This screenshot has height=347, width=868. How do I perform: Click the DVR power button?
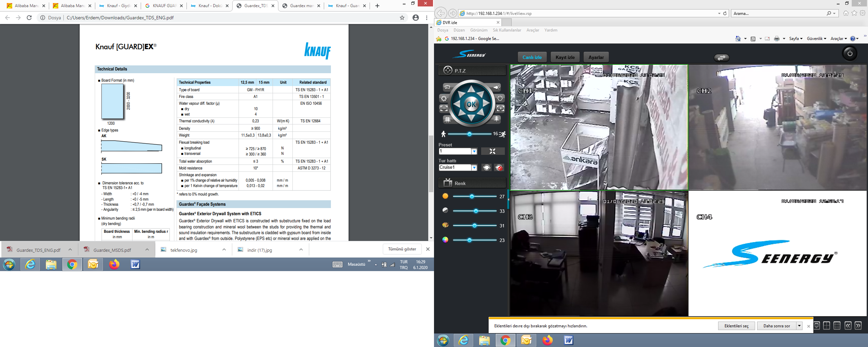point(850,54)
